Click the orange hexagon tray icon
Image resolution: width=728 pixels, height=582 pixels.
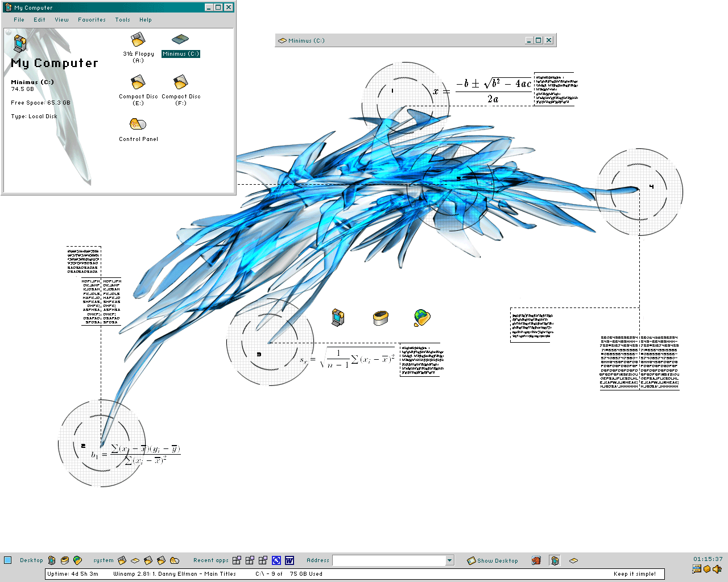[x=707, y=569]
